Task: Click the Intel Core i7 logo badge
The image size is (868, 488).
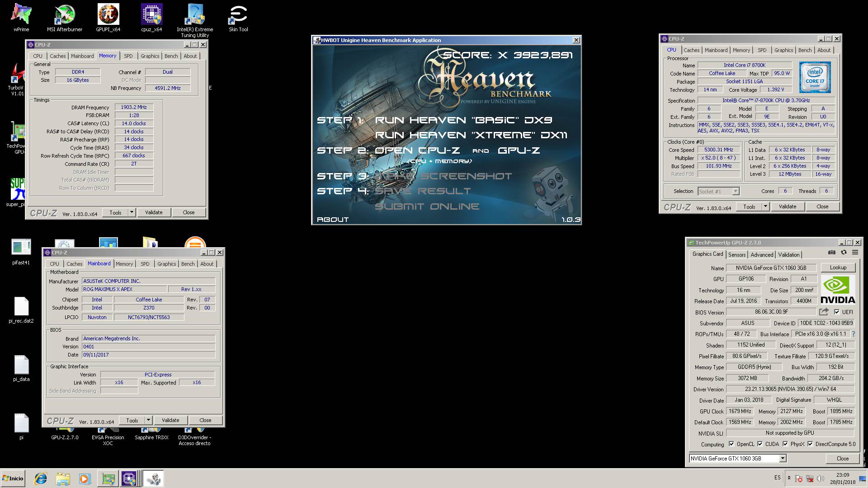Action: click(x=815, y=78)
